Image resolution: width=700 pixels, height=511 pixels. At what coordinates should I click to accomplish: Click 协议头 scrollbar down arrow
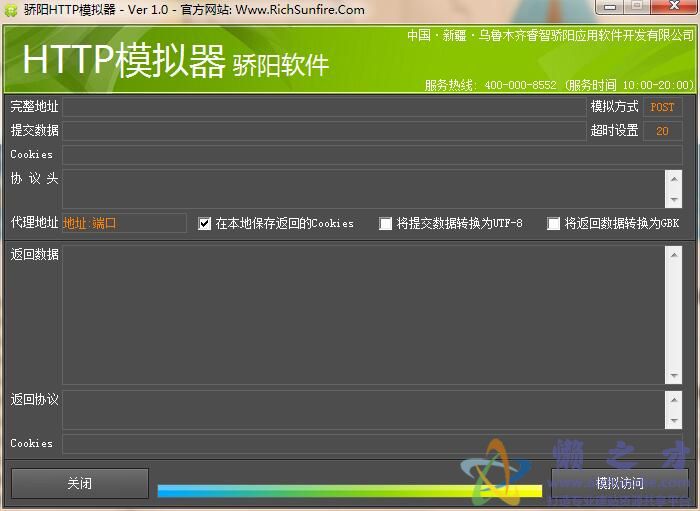(674, 199)
